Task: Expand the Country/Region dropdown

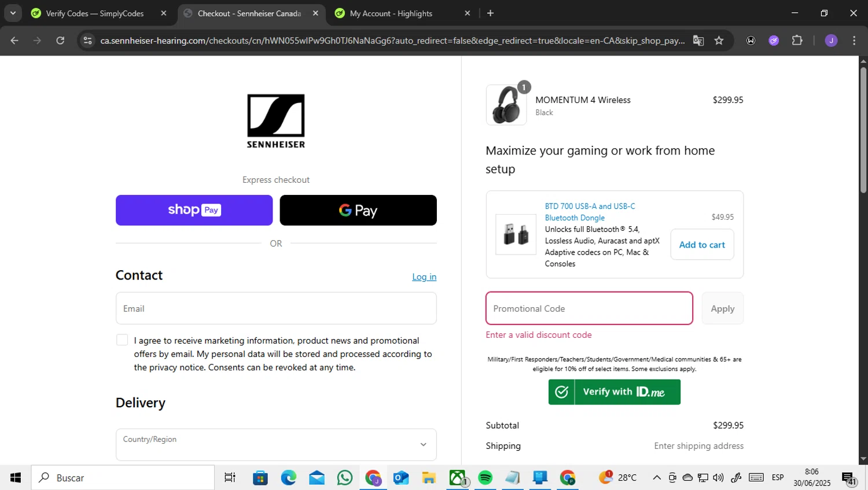Action: (276, 444)
